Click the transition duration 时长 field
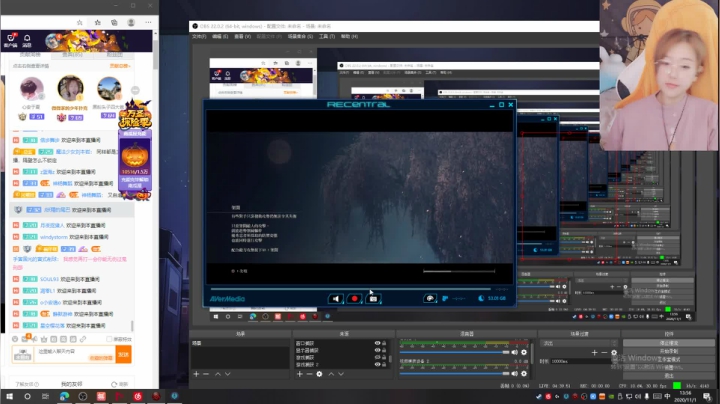 [x=583, y=361]
